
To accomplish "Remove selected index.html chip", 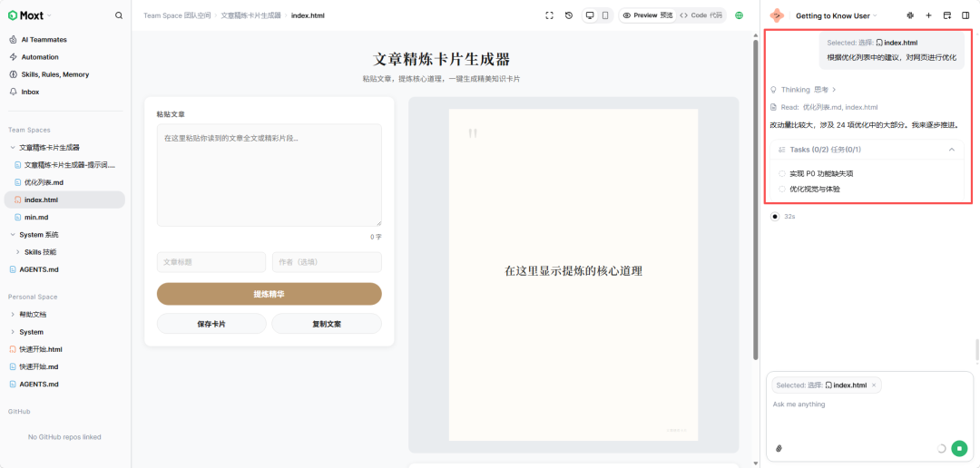I will (x=874, y=385).
